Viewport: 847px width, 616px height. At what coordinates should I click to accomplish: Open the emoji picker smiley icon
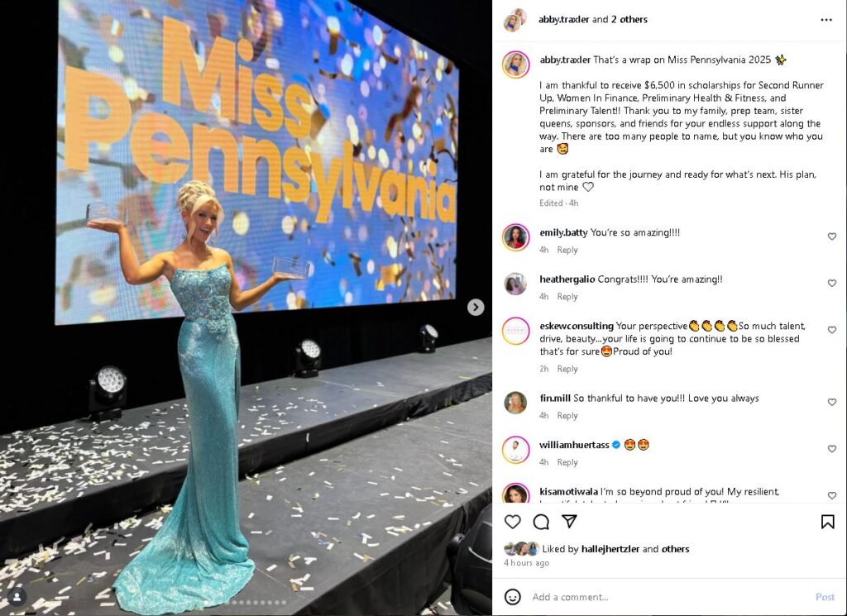click(512, 596)
